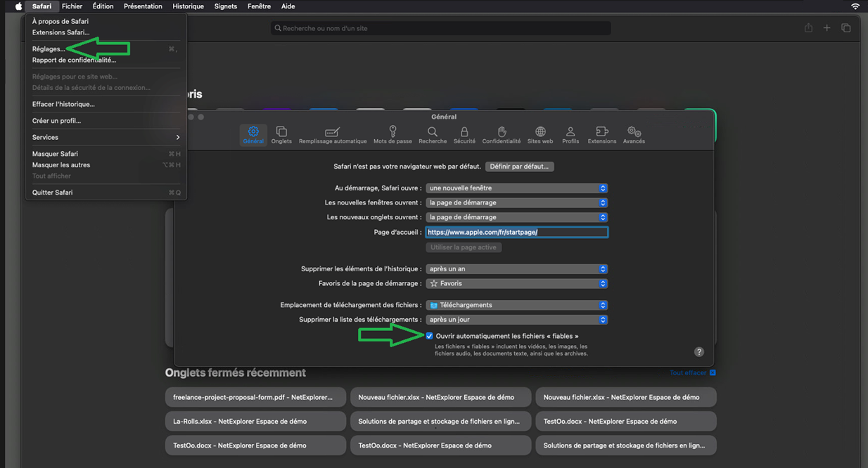The width and height of the screenshot is (868, 468).
Task: Choose Créer un profil… from the menu
Action: (106, 121)
